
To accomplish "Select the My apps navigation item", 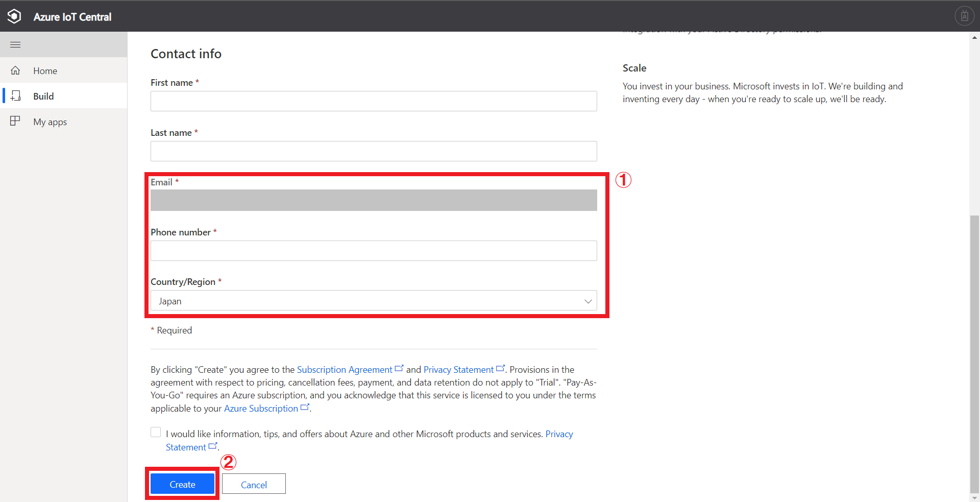I will point(50,122).
